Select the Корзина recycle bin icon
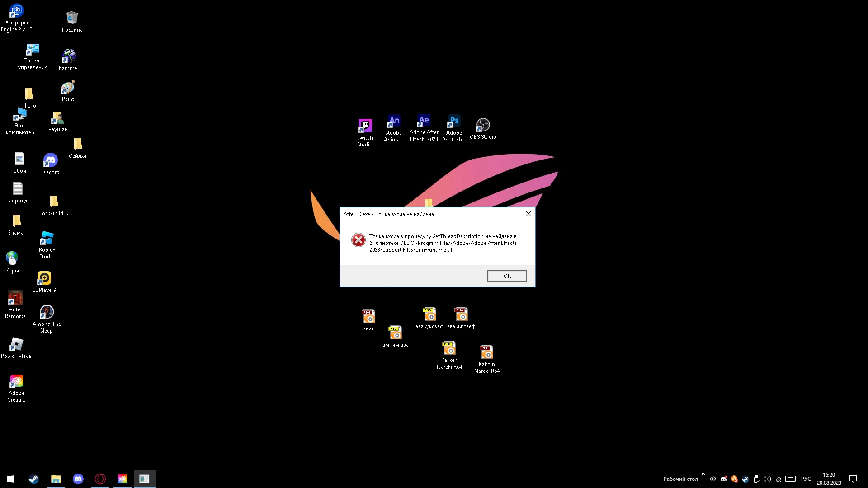This screenshot has width=868, height=488. point(72,22)
